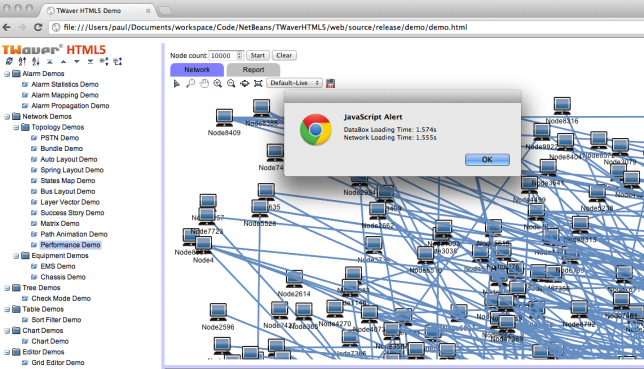This screenshot has height=369, width=644.
Task: Click the sort descending icon
Action: click(x=36, y=62)
